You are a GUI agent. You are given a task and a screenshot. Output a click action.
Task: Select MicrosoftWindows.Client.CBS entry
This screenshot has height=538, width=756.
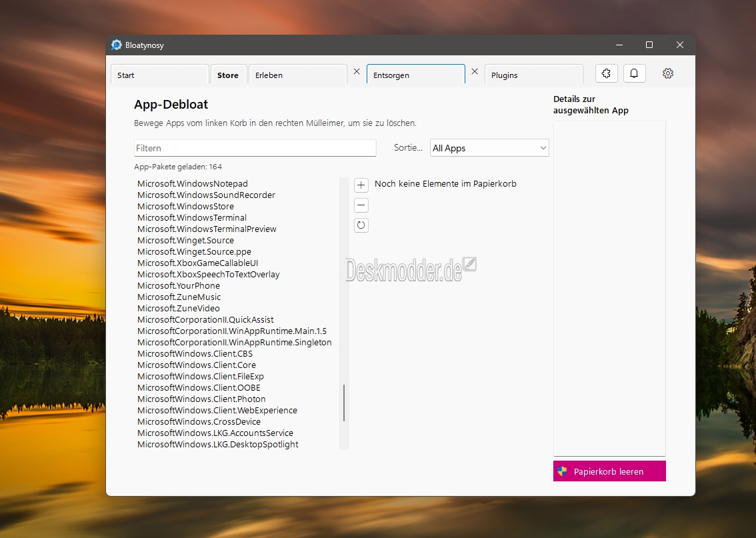(x=195, y=353)
